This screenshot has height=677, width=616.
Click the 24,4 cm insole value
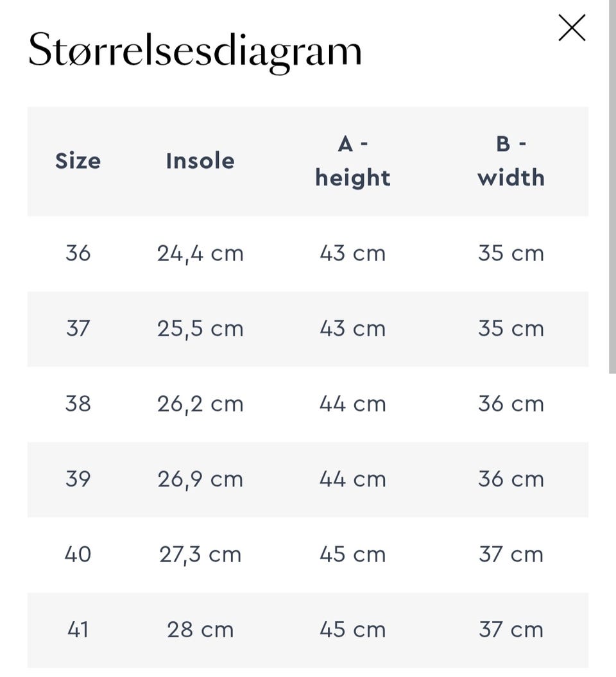[x=200, y=253]
